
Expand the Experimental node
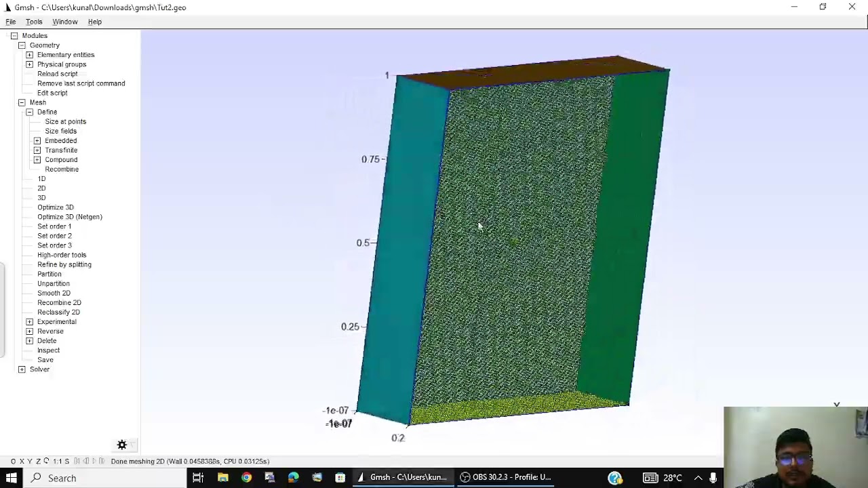point(29,321)
